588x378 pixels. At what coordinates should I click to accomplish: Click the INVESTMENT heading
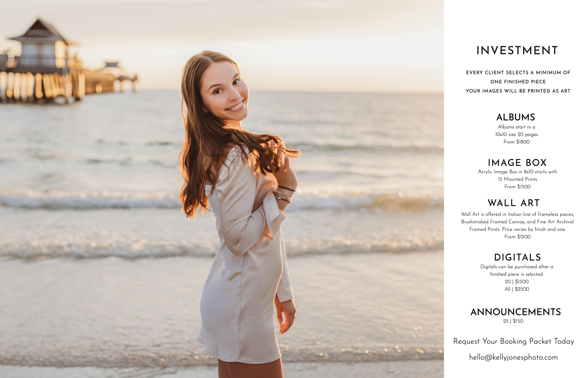click(517, 51)
